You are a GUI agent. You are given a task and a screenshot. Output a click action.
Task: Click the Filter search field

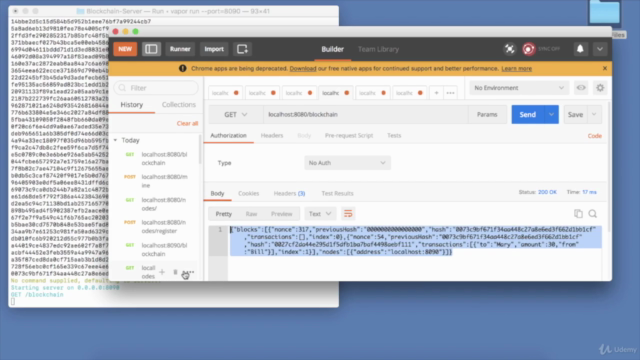click(x=156, y=88)
